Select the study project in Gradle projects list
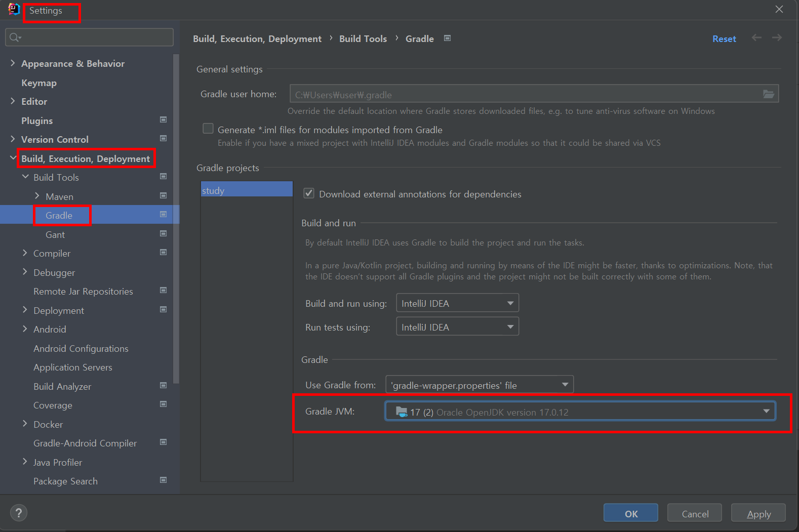The height and width of the screenshot is (532, 799). pos(247,189)
